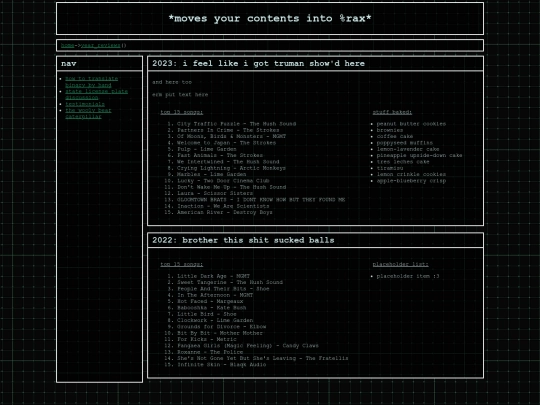Click the 2023 'top 15 songs:' subheading
Viewport: 540px width, 405px height.
[181, 112]
